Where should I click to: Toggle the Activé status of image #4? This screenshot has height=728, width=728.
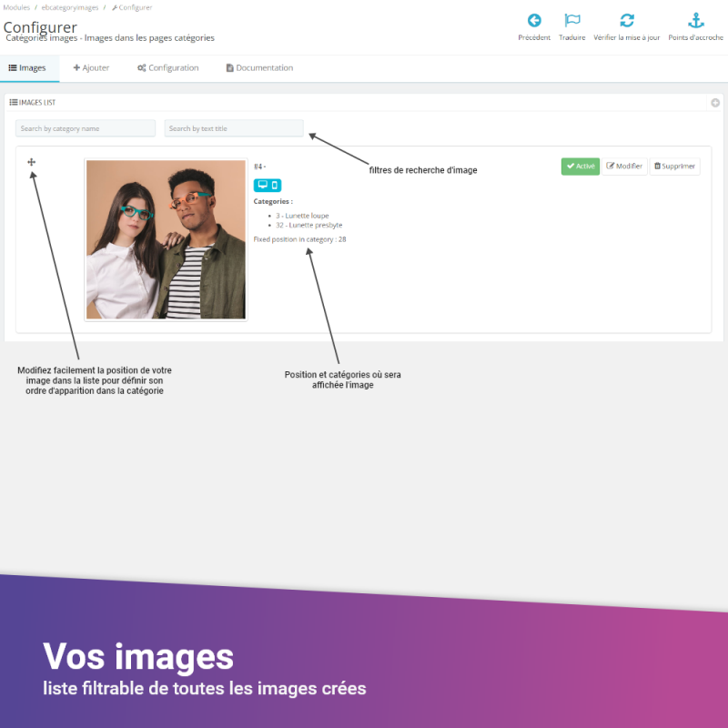click(x=580, y=166)
